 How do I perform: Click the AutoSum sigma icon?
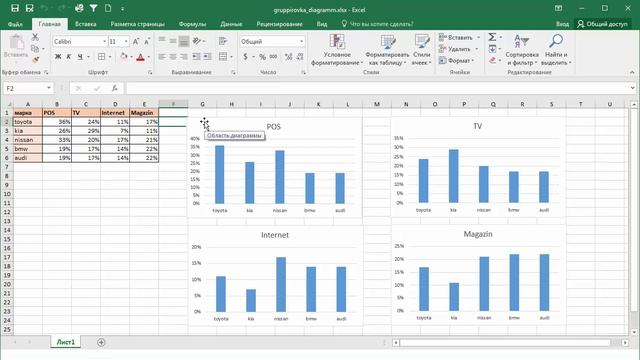coord(492,37)
